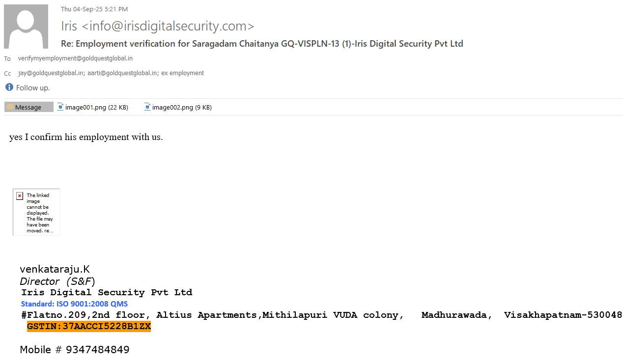
Task: Select the Message tab with envelope icon
Action: point(28,107)
